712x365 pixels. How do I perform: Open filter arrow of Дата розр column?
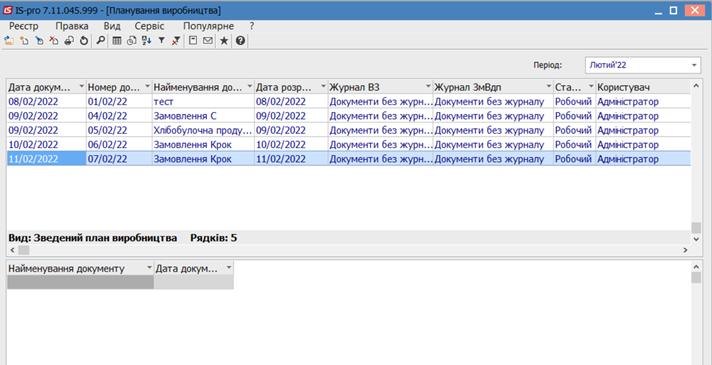click(x=323, y=86)
